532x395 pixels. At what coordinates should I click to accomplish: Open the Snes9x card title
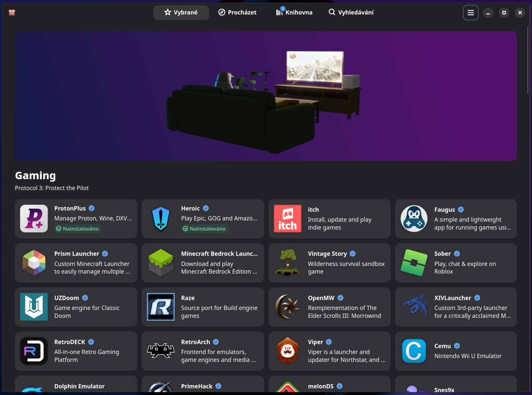coord(444,390)
